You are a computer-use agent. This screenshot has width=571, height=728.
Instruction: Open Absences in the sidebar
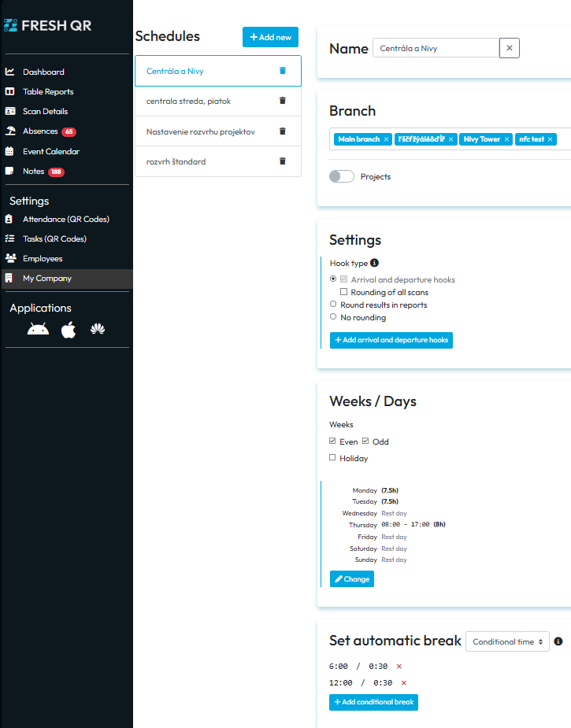click(40, 131)
